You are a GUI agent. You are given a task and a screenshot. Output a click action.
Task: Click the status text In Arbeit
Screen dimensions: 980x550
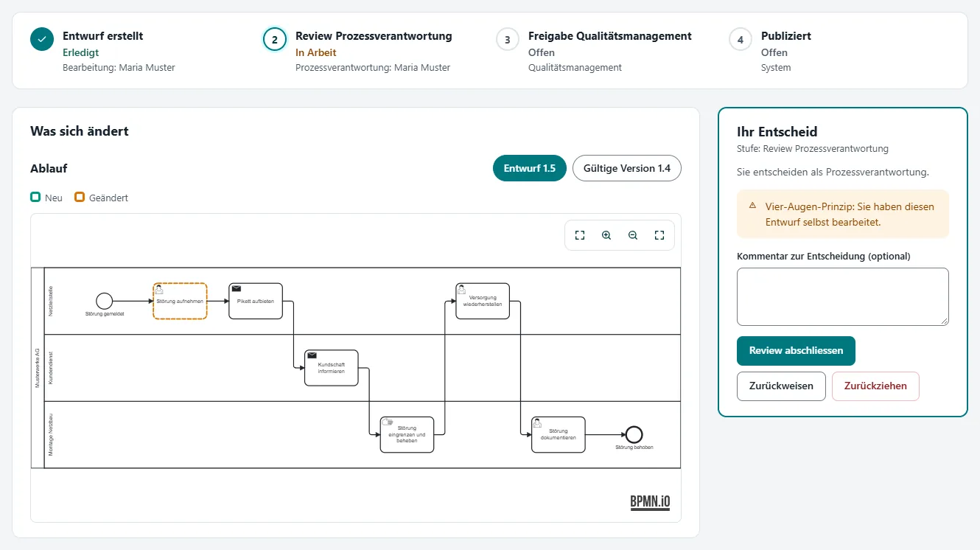[x=316, y=52]
